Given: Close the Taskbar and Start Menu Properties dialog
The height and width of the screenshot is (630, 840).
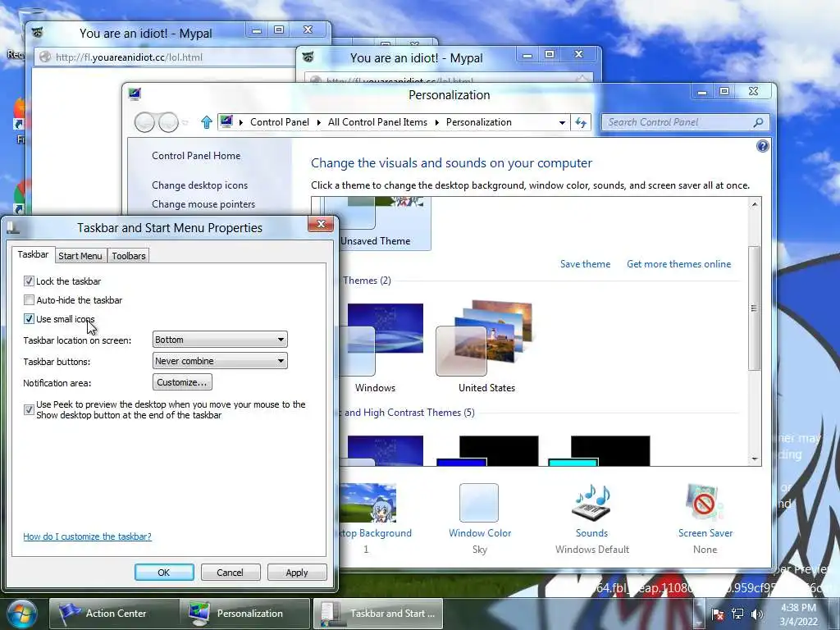Looking at the screenshot, I should pos(321,224).
